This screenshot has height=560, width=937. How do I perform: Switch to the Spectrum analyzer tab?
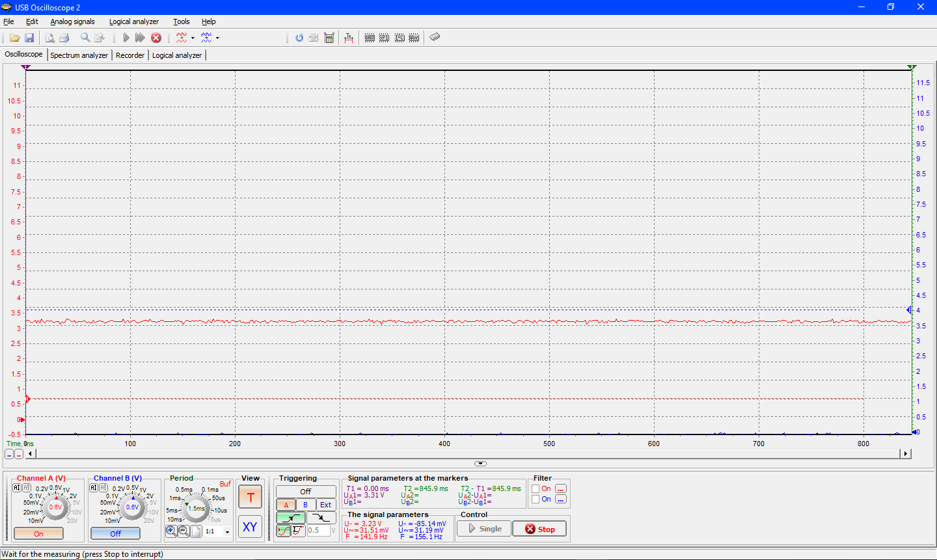click(x=79, y=55)
